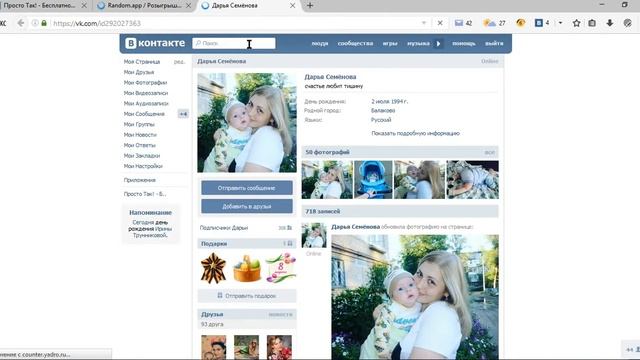
Task: Open the 'Друзья' section header
Action: point(247,314)
